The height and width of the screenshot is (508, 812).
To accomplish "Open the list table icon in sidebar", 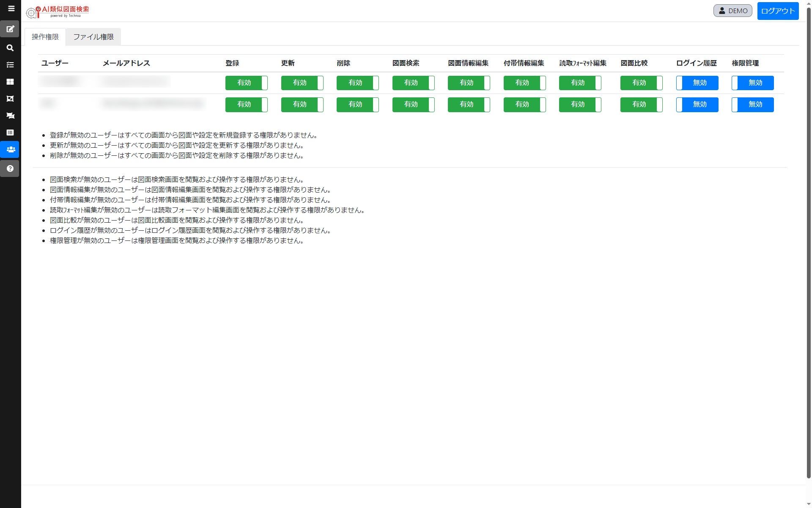I will coord(10,133).
